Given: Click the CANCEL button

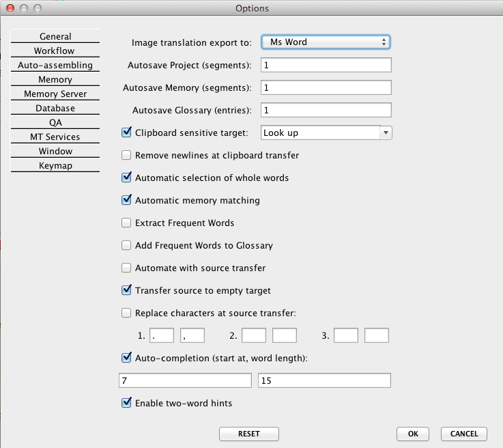Looking at the screenshot, I should [464, 434].
